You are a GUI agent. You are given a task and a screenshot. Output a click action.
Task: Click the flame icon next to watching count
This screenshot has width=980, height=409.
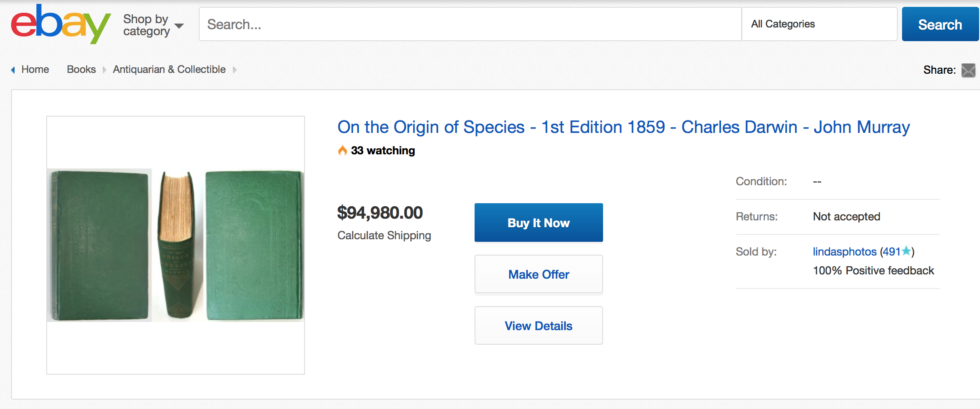[342, 150]
